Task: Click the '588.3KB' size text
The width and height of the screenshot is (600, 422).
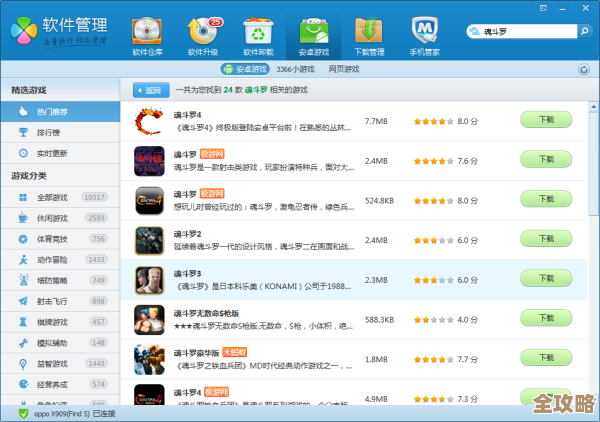Action: click(x=379, y=320)
